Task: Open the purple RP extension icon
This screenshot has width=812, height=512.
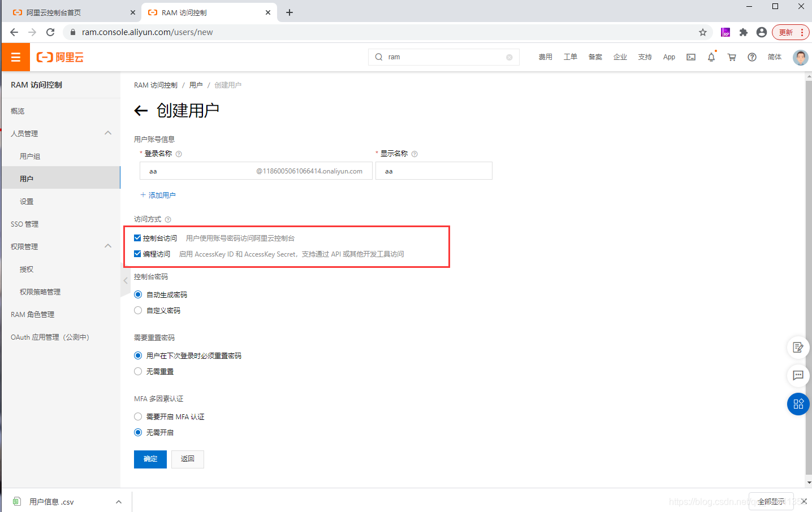Action: (725, 32)
